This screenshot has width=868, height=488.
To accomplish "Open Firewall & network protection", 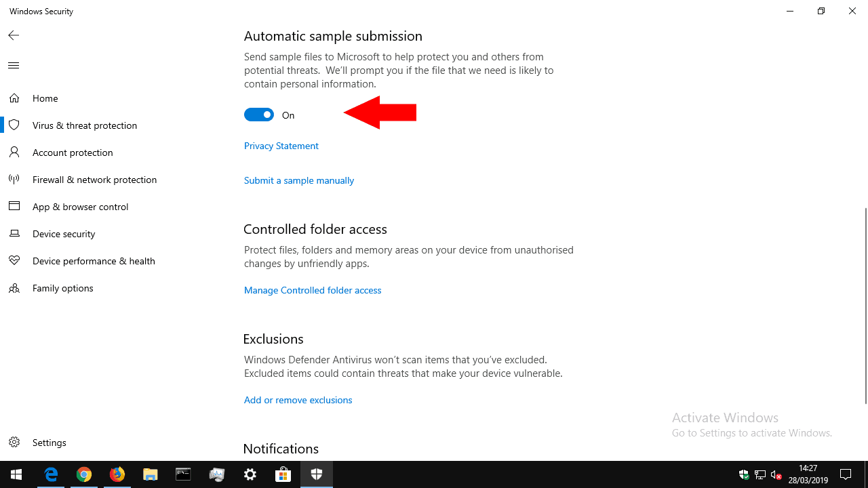I will click(x=94, y=180).
